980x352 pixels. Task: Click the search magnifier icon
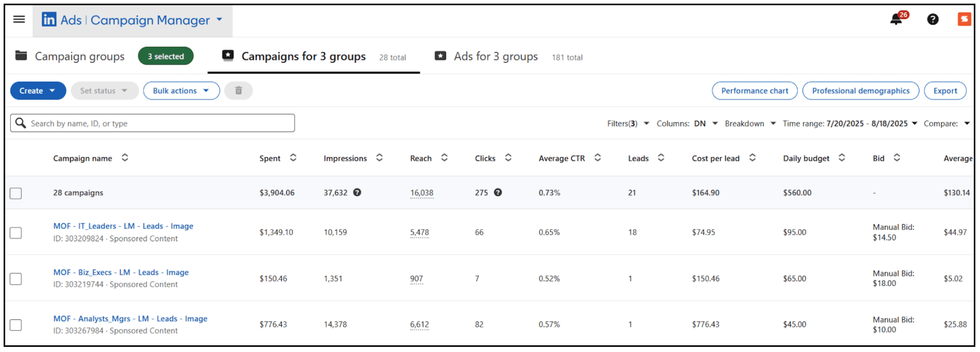21,123
